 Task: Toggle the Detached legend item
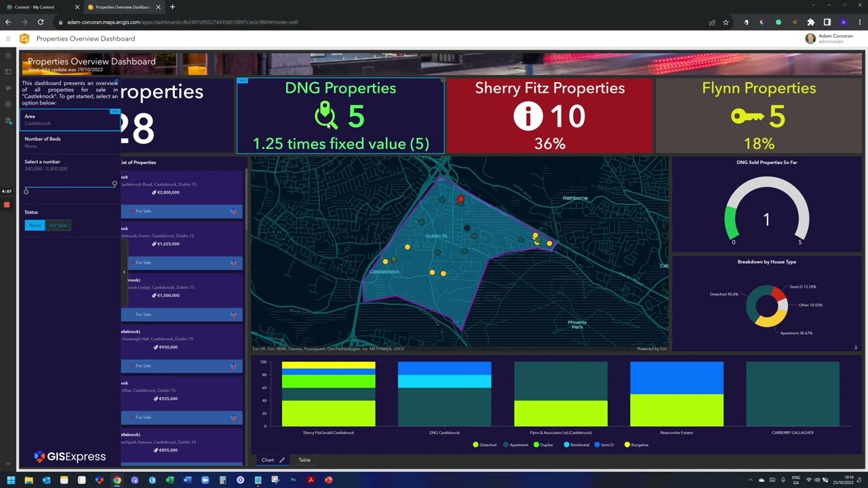coord(485,445)
